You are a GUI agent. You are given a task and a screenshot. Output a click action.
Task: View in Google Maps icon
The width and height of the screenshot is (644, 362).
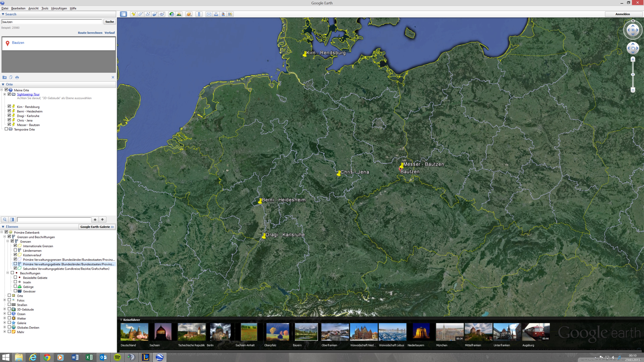(223, 14)
